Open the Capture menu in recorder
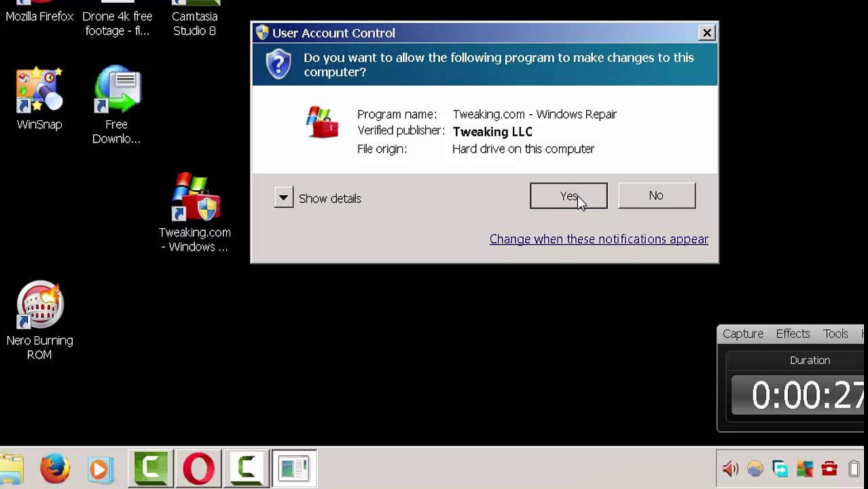The height and width of the screenshot is (489, 868). click(743, 333)
